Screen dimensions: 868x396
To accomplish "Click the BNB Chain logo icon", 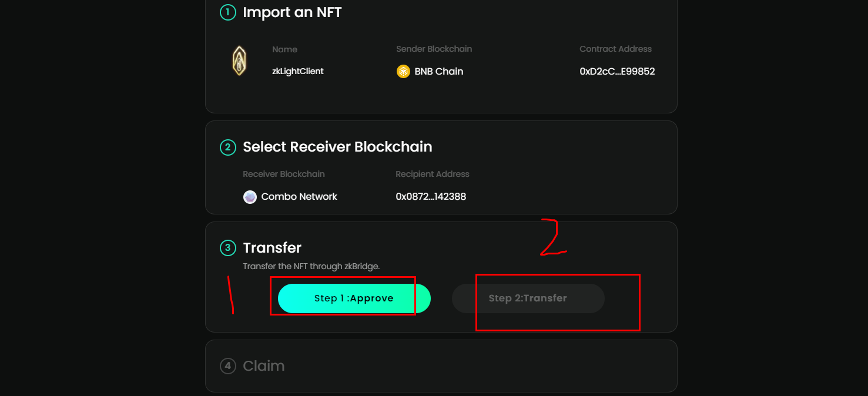I will click(403, 72).
